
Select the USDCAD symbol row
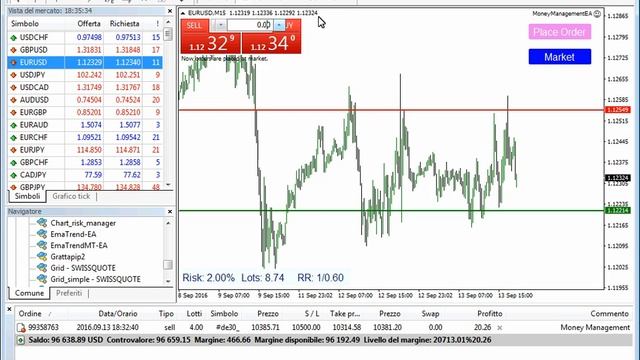pos(85,87)
